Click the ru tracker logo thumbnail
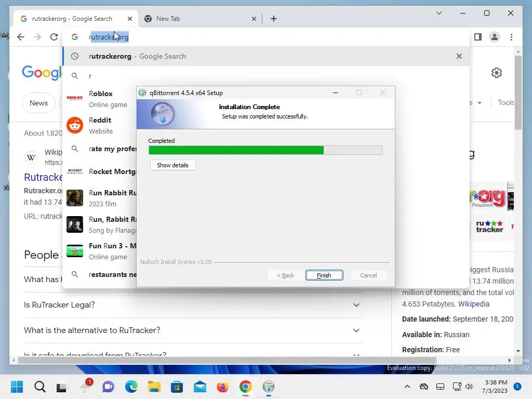Viewport: 532px width, 399px height. pos(489,227)
